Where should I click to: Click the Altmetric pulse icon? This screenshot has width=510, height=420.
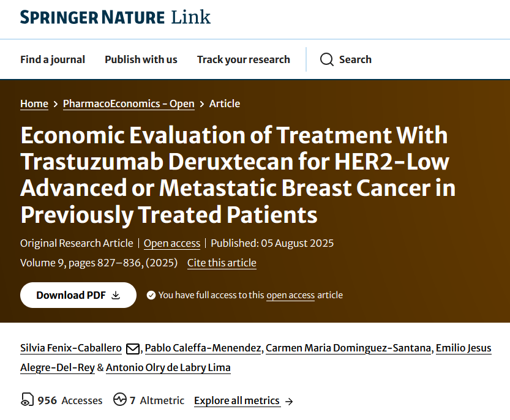pos(120,400)
